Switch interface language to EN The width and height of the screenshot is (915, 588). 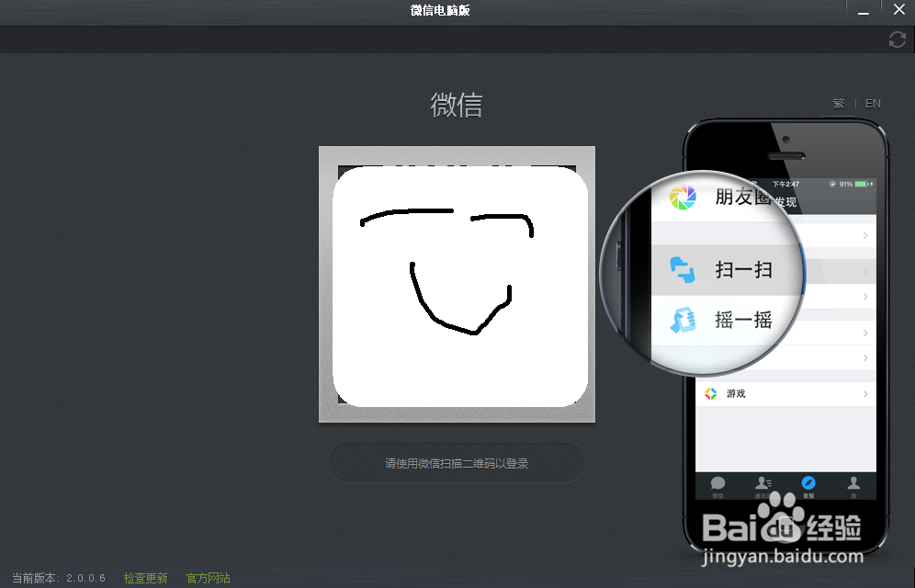(873, 103)
